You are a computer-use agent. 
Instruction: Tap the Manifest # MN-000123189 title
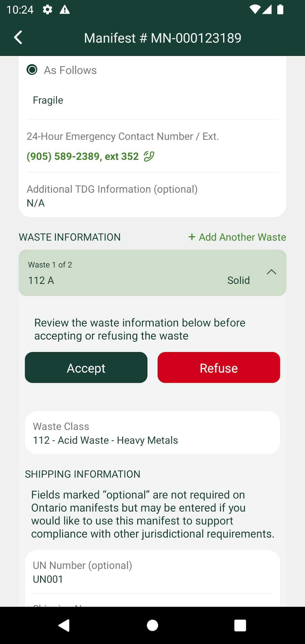(163, 38)
